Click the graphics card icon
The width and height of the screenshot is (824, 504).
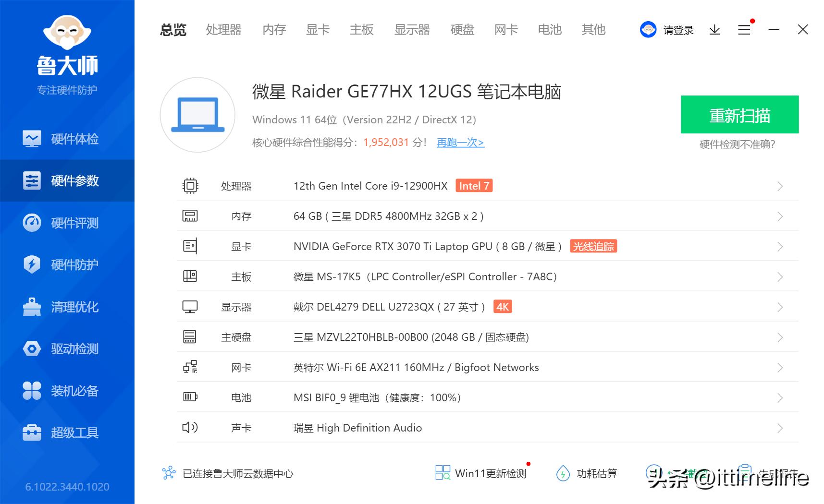190,246
